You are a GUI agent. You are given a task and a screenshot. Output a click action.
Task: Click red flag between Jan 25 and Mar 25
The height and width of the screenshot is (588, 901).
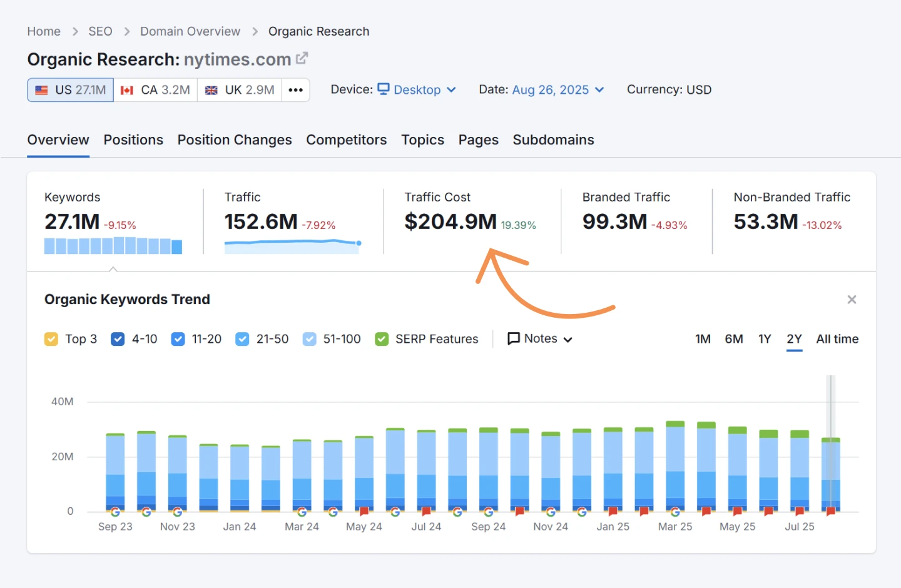point(644,512)
